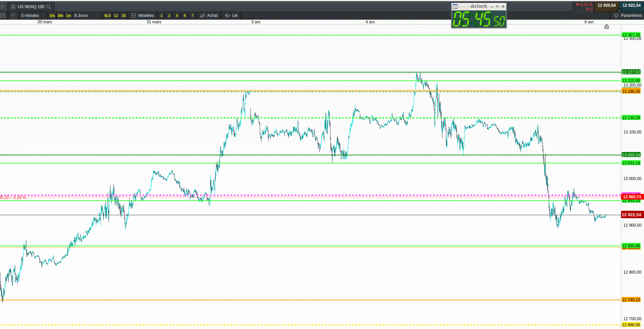Viewport: 644px width, 329px height.
Task: Click the home marker icon above the chart
Action: (606, 26)
